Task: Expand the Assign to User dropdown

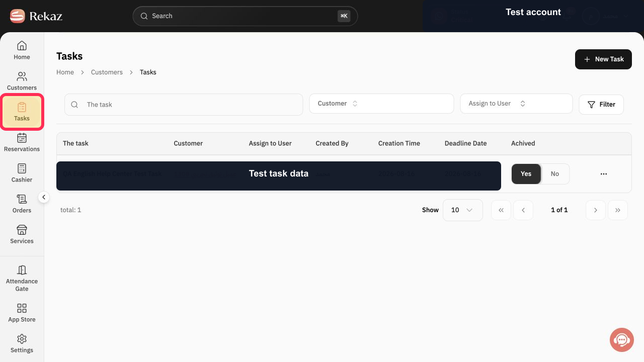Action: point(516,104)
